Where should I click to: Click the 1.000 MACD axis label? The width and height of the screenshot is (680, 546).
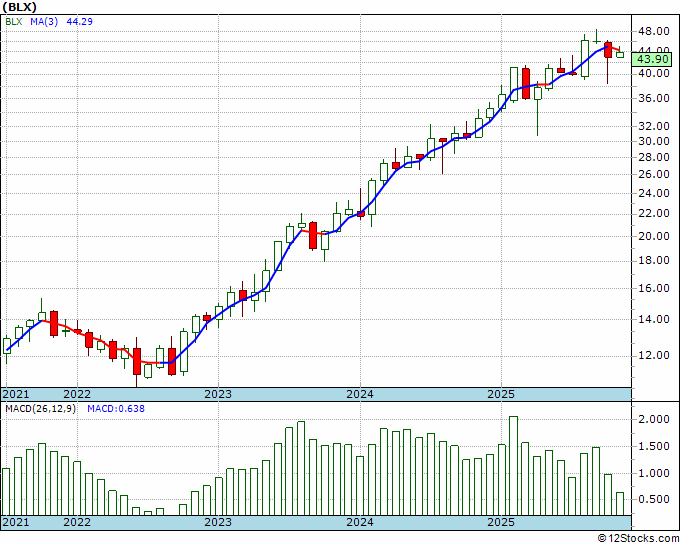tap(654, 474)
